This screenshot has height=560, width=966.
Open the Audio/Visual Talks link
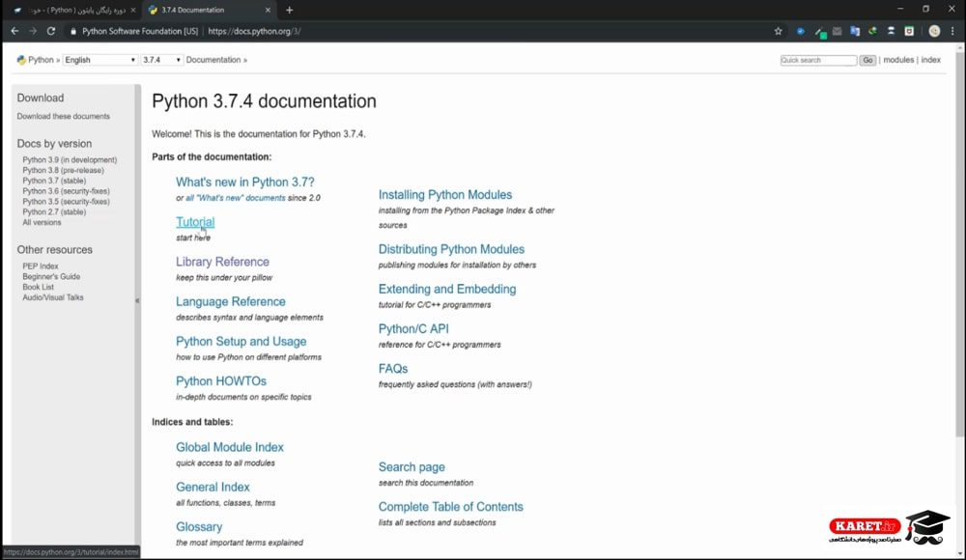pos(53,297)
